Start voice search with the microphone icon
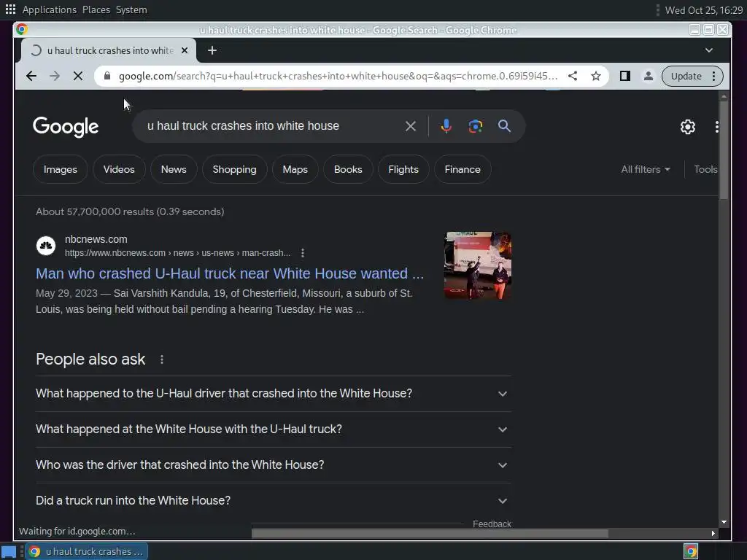Screen dimensions: 747x560 click(x=446, y=126)
